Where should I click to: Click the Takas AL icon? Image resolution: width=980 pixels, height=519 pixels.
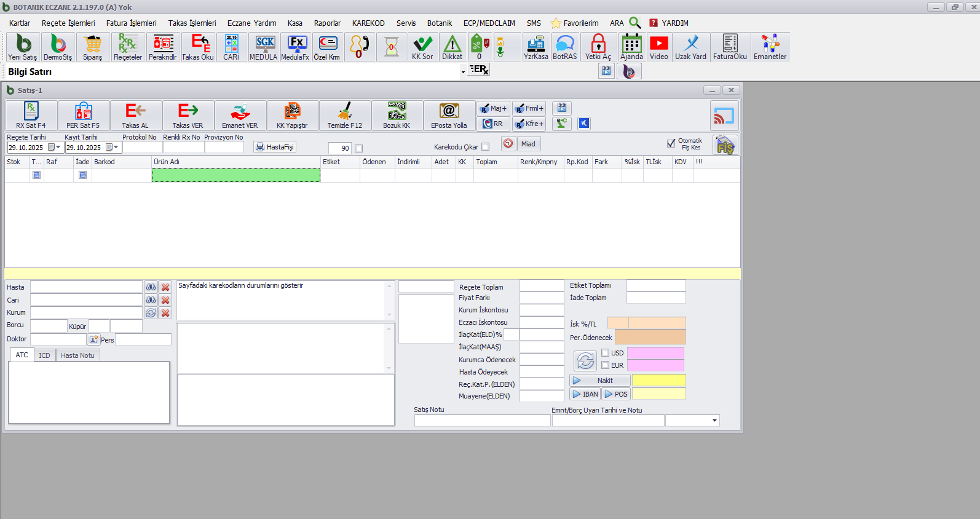point(135,116)
